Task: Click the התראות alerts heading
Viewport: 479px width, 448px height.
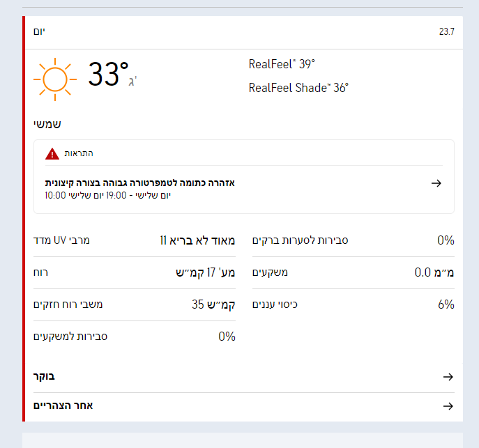Action: point(79,153)
